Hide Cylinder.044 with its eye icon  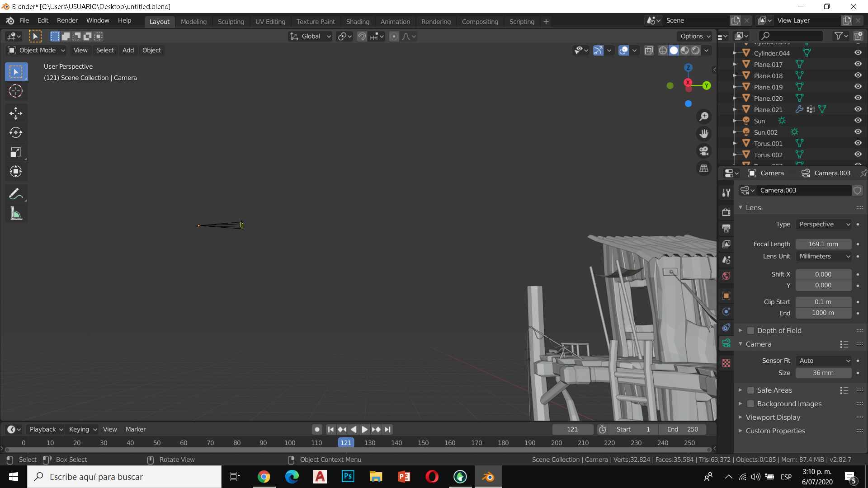coord(858,53)
